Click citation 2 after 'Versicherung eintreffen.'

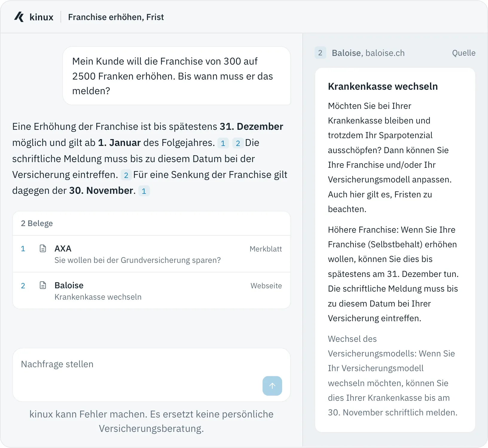pos(126,175)
